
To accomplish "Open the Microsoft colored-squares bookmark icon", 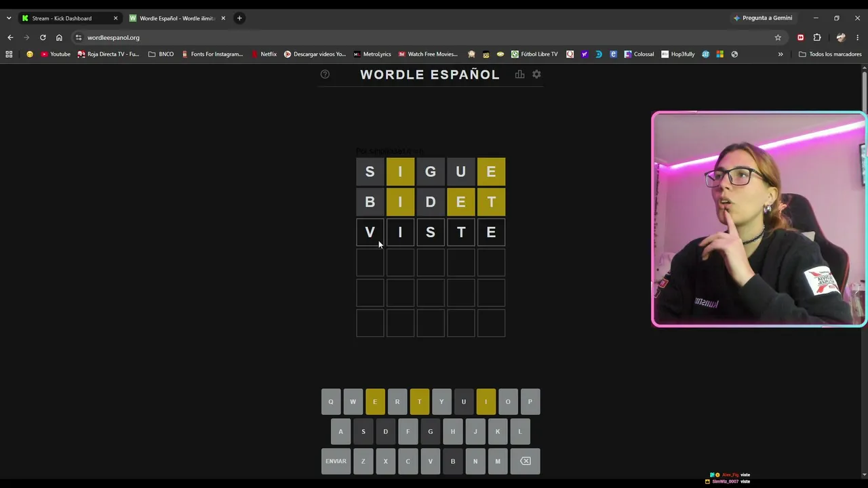I will point(720,54).
